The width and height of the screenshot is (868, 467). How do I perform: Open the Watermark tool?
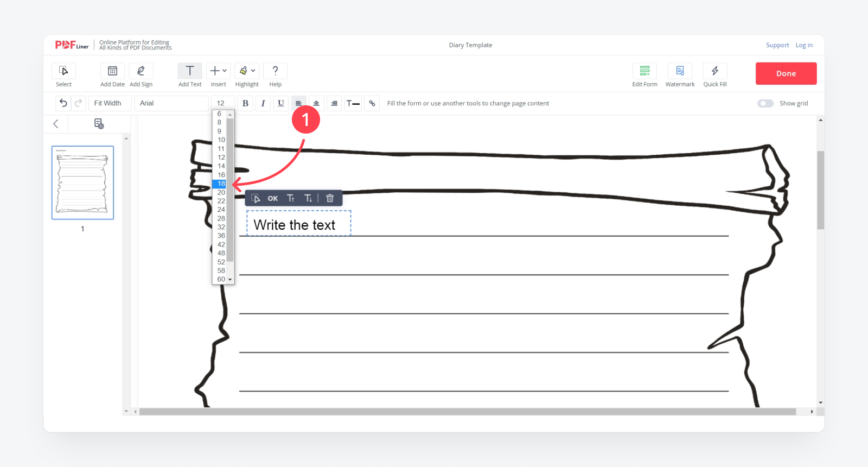pyautogui.click(x=680, y=71)
